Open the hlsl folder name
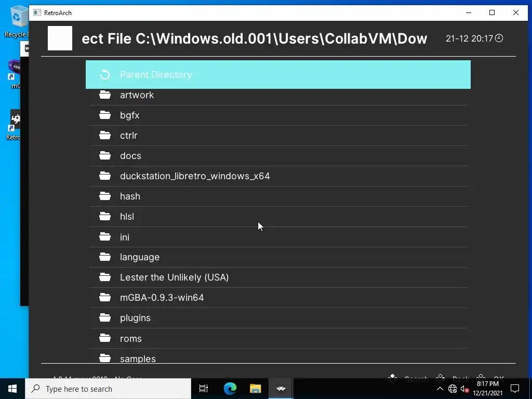This screenshot has height=399, width=532. coord(127,217)
